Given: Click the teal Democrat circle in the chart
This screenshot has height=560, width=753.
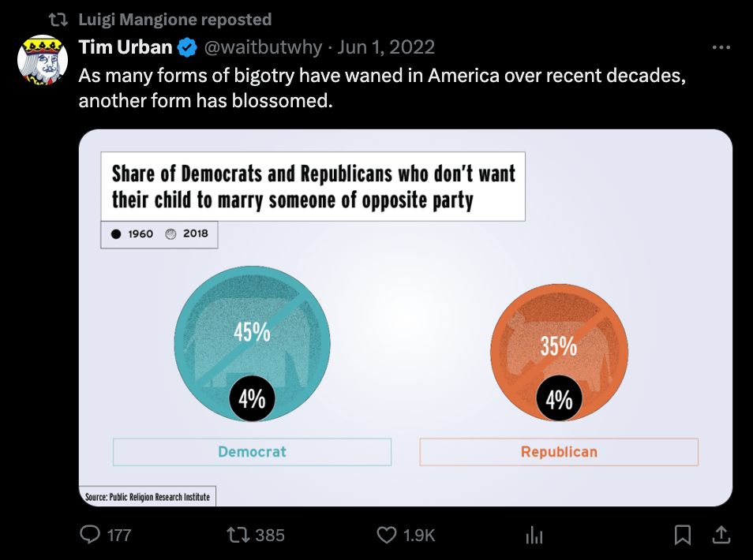Looking at the screenshot, I should point(251,343).
